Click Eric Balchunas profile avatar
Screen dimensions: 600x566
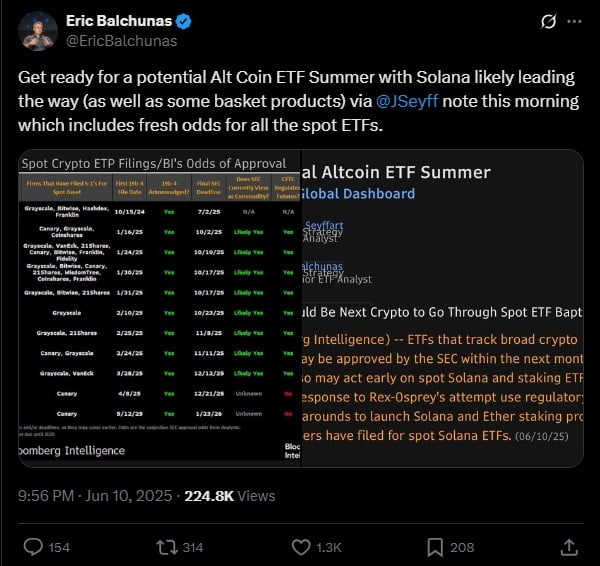38,30
